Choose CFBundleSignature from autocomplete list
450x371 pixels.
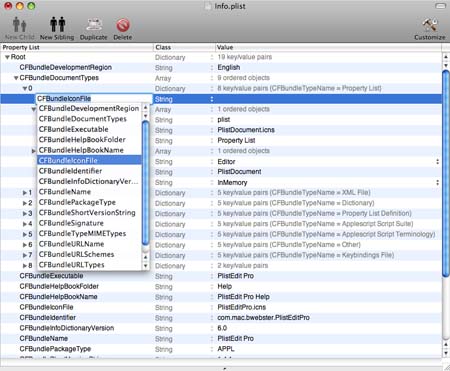pos(89,223)
